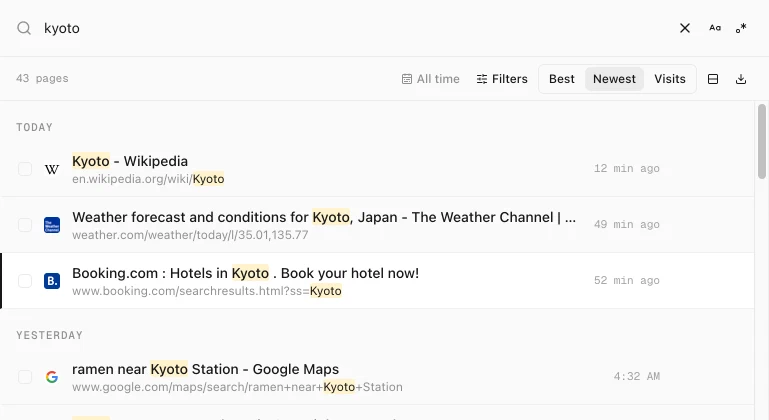
Task: Sort results by Best
Action: [x=562, y=79]
